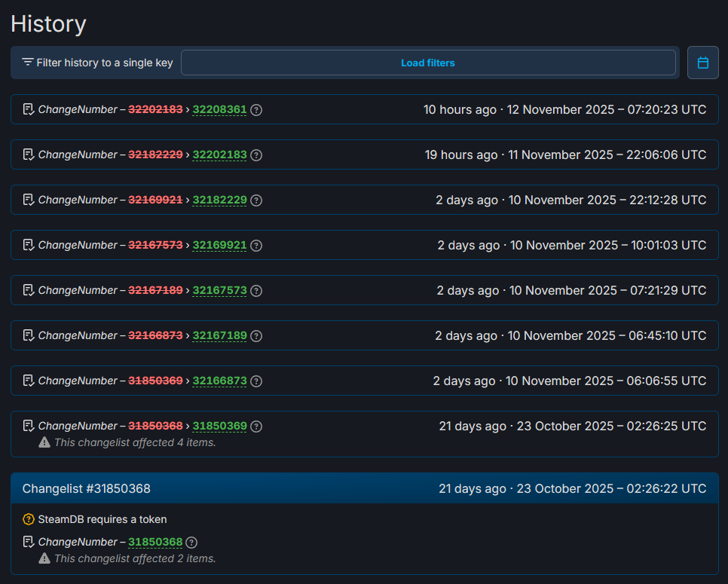Click the Changelist #31850368 header

[87, 488]
